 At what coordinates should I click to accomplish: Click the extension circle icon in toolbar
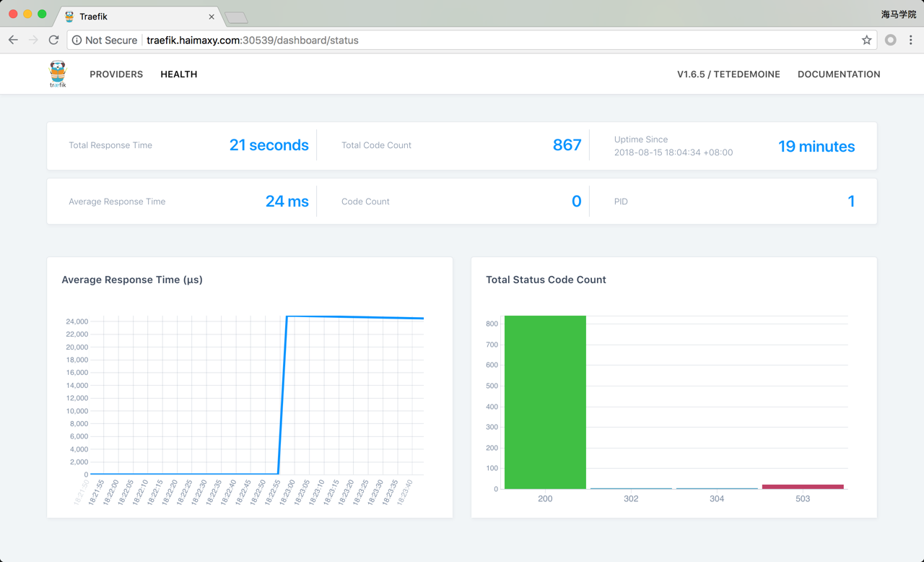point(891,40)
